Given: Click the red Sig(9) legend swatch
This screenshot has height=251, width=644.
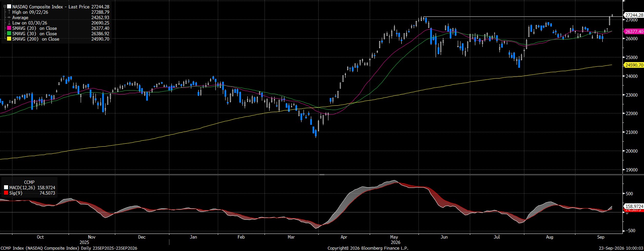Looking at the screenshot, I should [6, 193].
